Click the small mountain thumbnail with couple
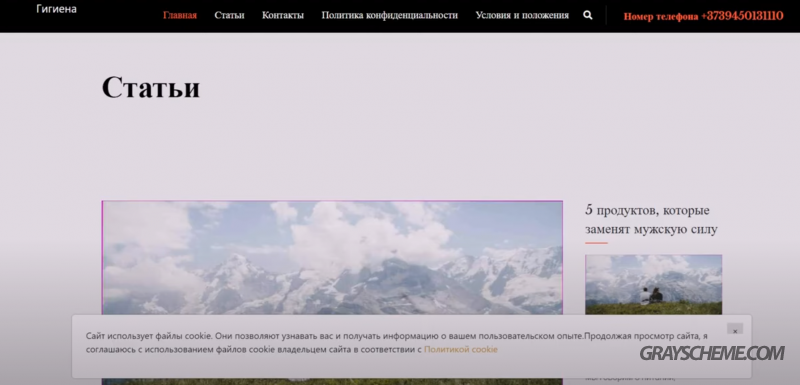800x385 pixels. (654, 285)
